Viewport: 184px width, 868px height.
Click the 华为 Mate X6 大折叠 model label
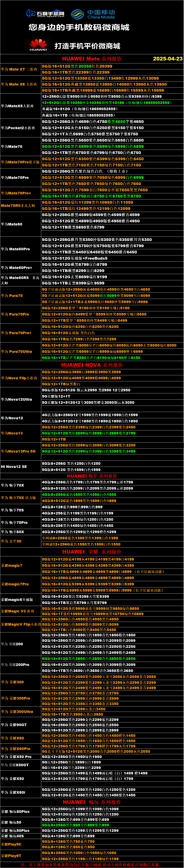pos(19,84)
